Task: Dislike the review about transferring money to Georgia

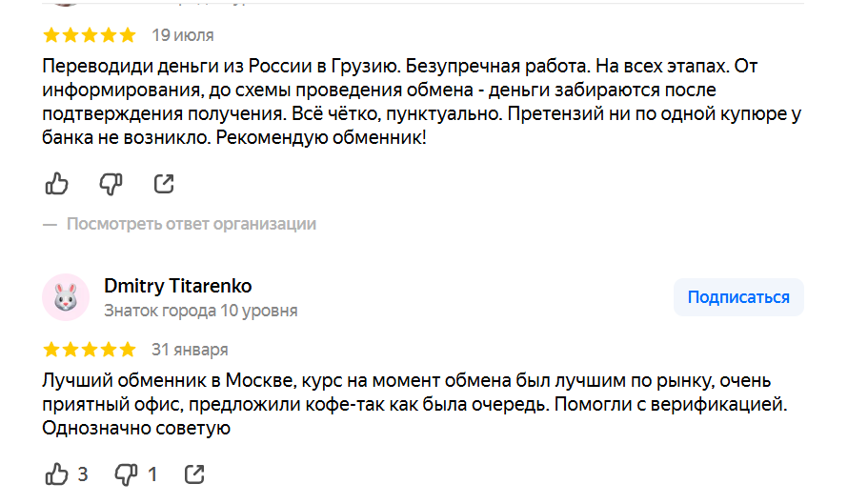Action: tap(111, 183)
